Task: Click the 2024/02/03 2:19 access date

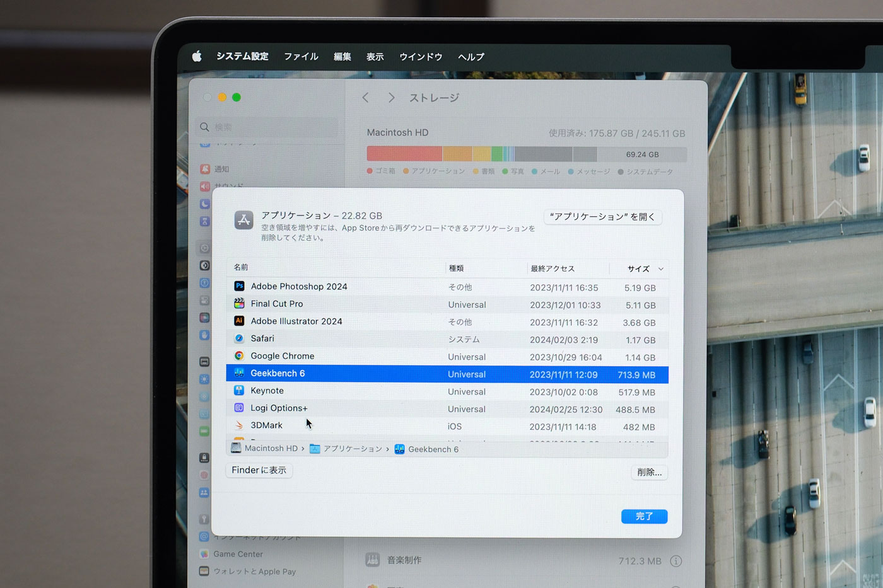Action: (x=564, y=340)
